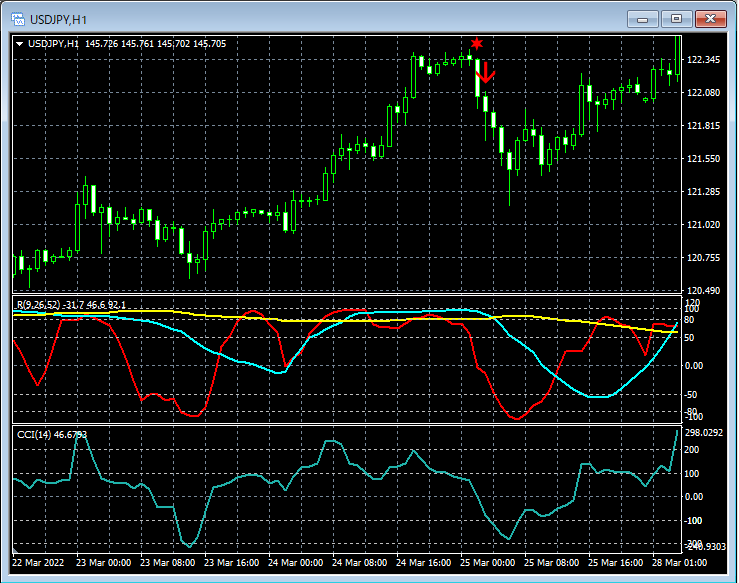Click the 24 Mar 00:00 time label
The image size is (739, 583).
click(x=296, y=563)
